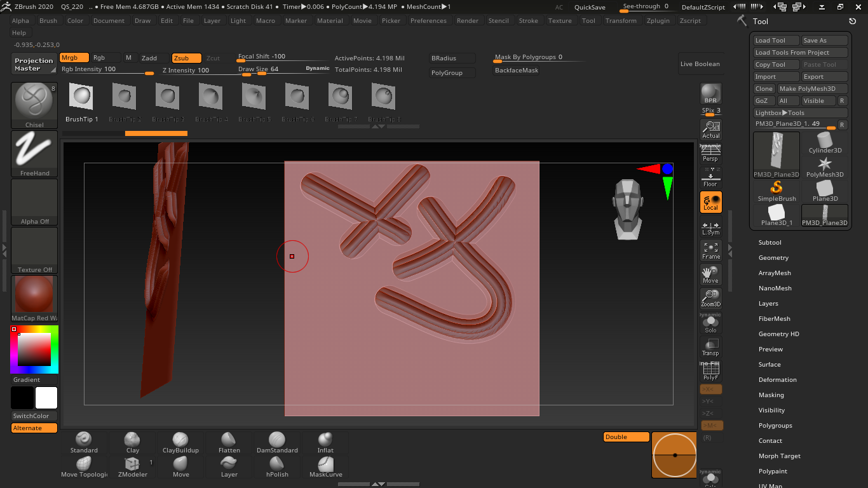
Task: Choose the hPolish brush icon
Action: 277,466
